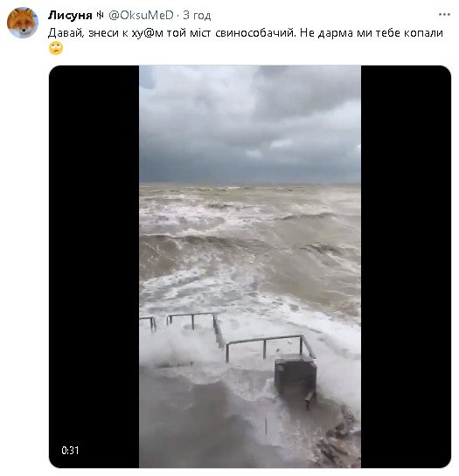
Task: Click the right black bar of the video
Action: pos(407,266)
